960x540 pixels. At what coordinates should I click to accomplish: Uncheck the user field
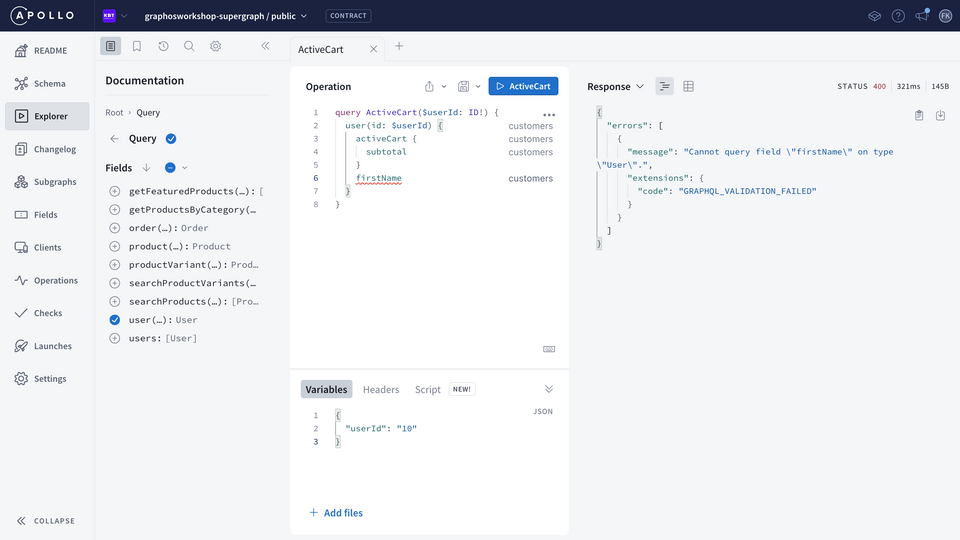click(x=114, y=320)
